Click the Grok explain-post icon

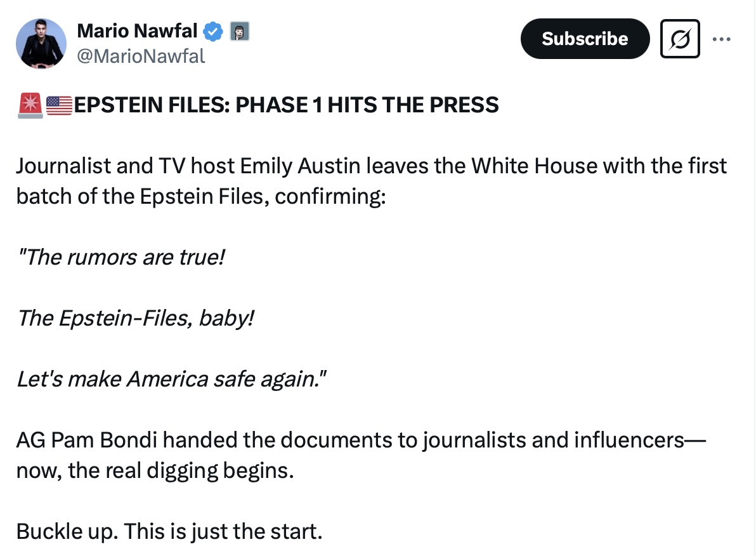click(x=680, y=39)
